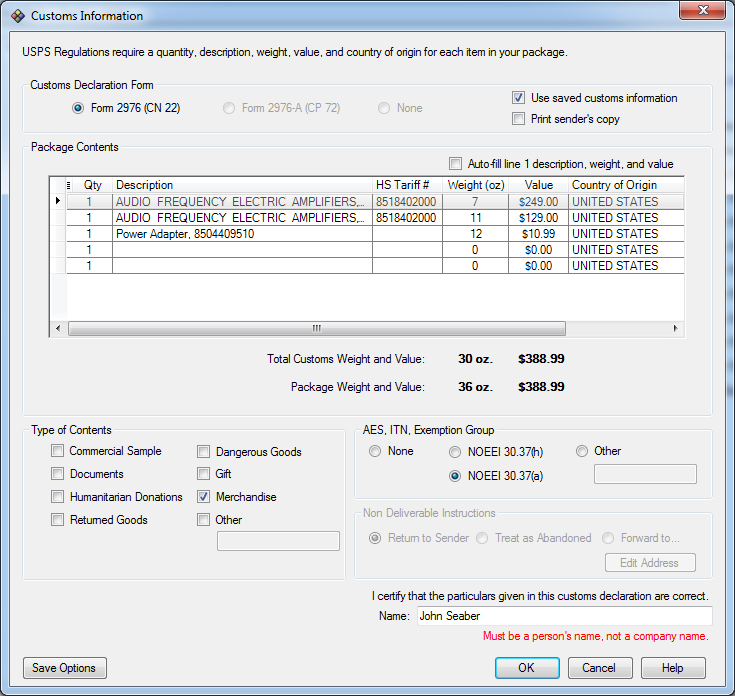Select None in AES exemption group
The height and width of the screenshot is (696, 735).
375,451
